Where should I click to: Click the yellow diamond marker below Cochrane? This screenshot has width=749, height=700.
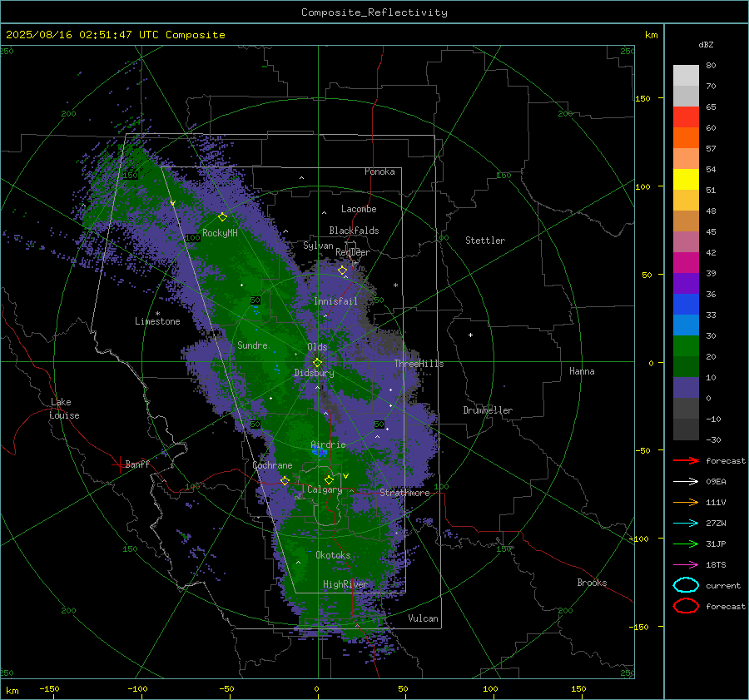point(285,480)
